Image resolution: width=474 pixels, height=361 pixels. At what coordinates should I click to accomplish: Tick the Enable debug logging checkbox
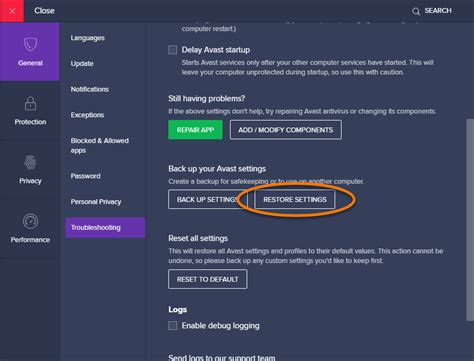(172, 325)
